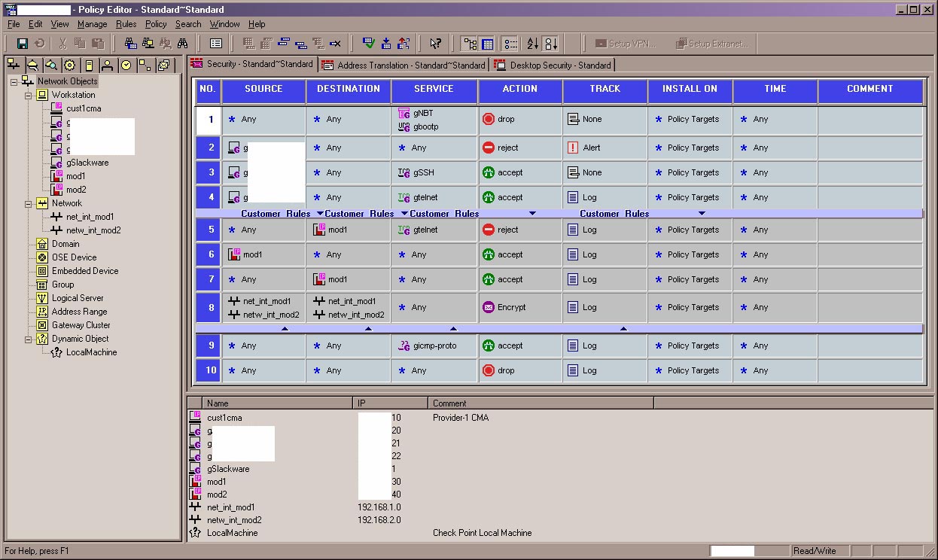This screenshot has height=560, width=938.
Task: Click the Verify policy green checkmark icon
Action: coord(368,44)
